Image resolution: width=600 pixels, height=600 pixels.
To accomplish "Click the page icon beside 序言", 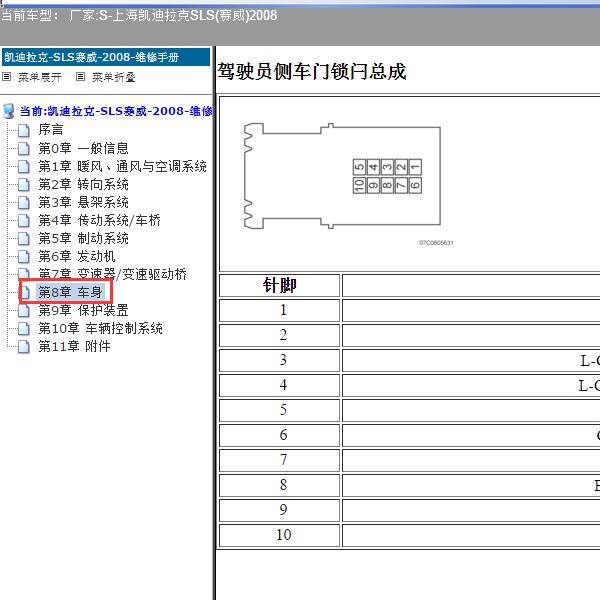I will [24, 130].
